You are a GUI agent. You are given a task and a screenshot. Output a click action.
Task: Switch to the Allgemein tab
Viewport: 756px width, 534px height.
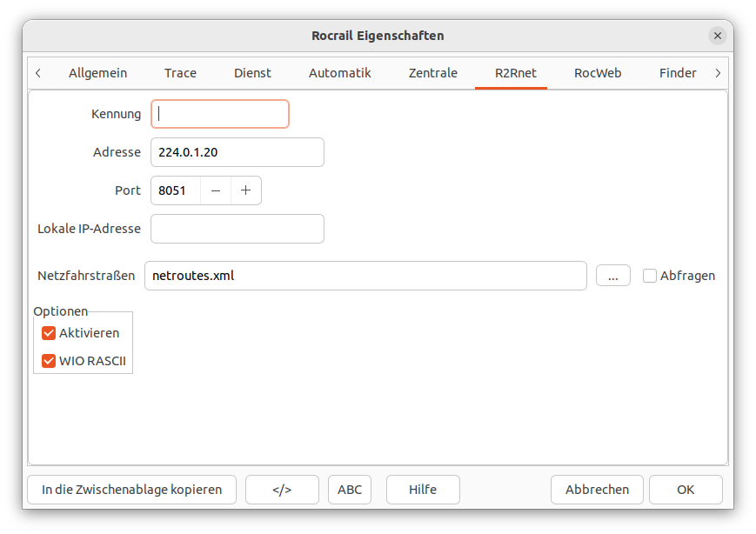98,73
